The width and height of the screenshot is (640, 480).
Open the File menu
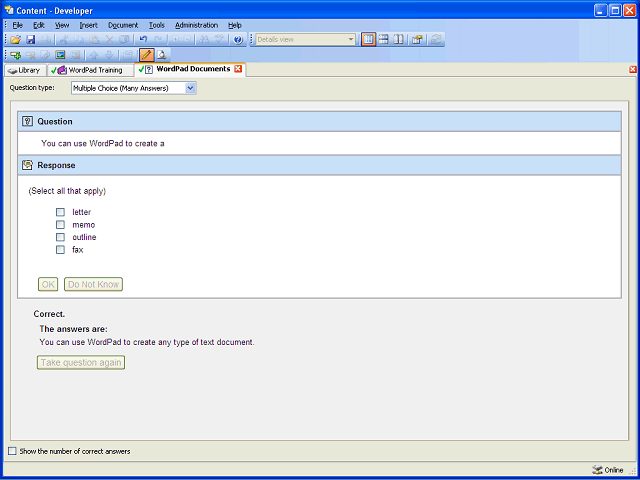pos(18,25)
